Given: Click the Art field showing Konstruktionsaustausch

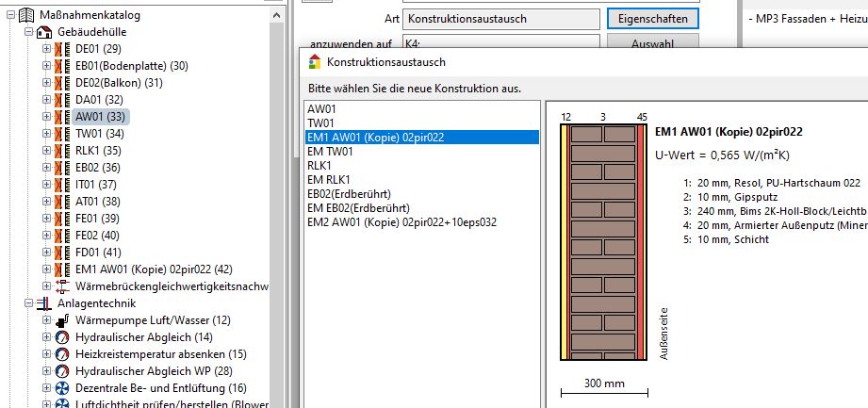Looking at the screenshot, I should [500, 19].
